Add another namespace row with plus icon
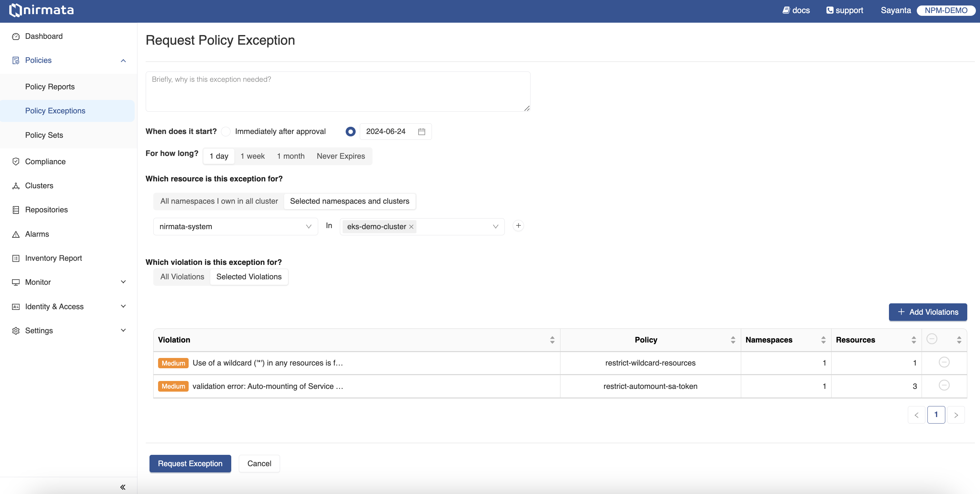 click(x=518, y=225)
